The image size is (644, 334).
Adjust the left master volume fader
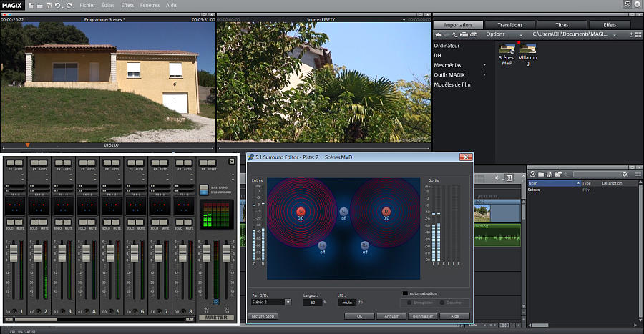[x=207, y=253]
